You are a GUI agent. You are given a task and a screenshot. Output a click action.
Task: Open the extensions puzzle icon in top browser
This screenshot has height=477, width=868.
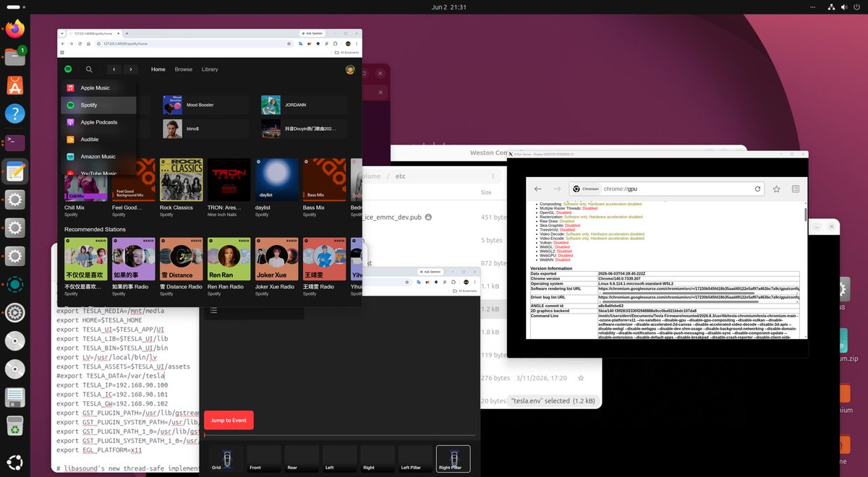coord(337,43)
